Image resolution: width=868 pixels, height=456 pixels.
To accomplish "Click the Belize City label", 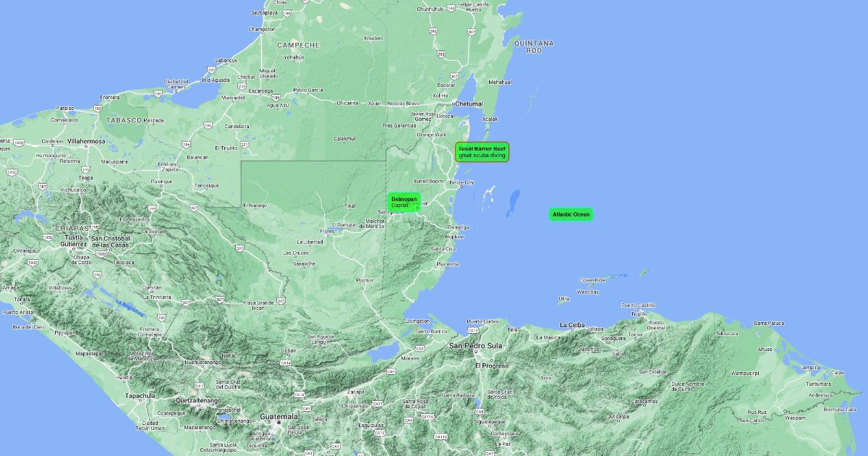I will click(x=461, y=182).
